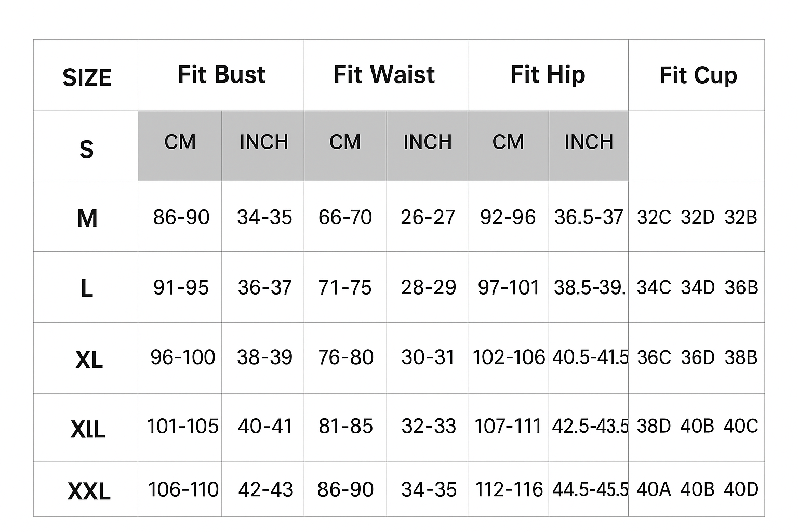Click the 40A 40B 40D cup cell
The width and height of the screenshot is (798, 532).
point(697,489)
